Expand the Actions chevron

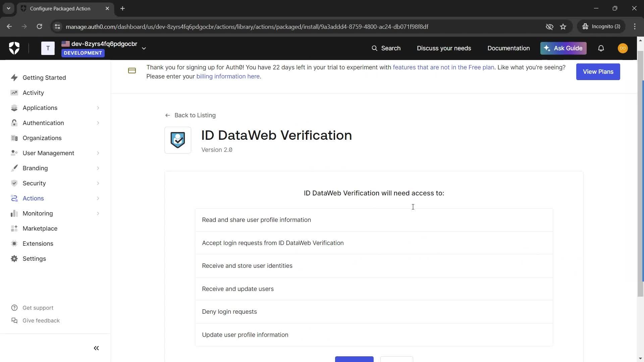coord(98,198)
